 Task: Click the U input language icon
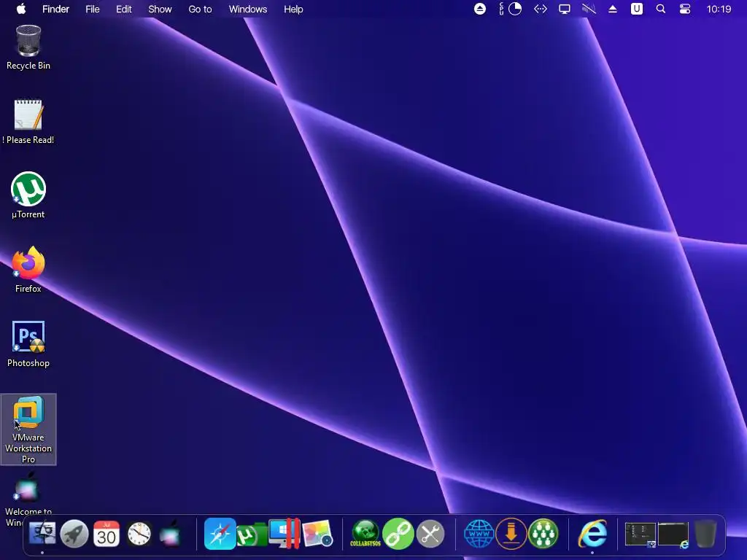click(636, 9)
